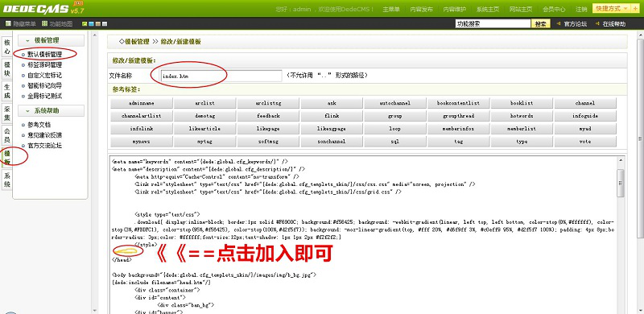This screenshot has height=314, width=644.
Task: Open 在线帮助 online help link
Action: (x=614, y=24)
